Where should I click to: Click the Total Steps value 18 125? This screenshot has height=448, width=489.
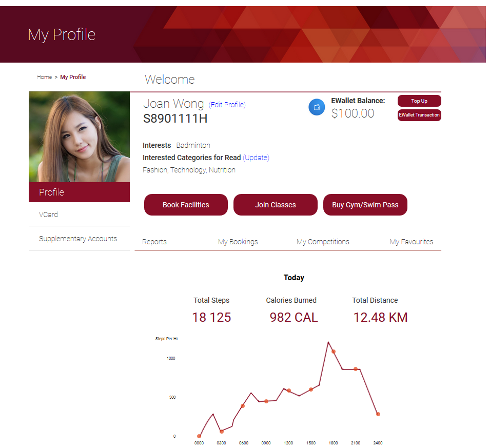211,317
